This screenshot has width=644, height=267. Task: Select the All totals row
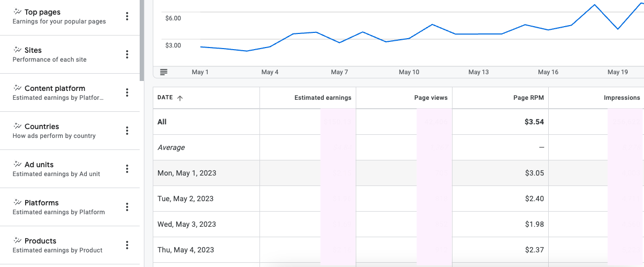398,122
